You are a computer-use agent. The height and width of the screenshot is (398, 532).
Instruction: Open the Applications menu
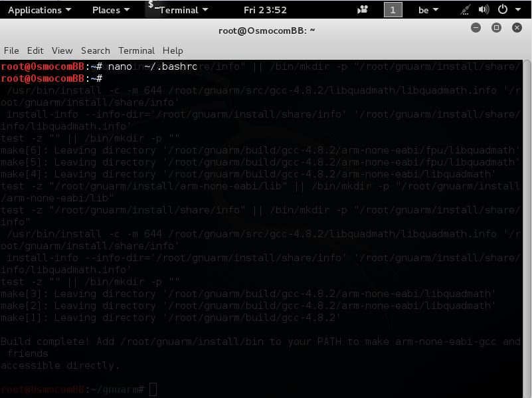39,10
